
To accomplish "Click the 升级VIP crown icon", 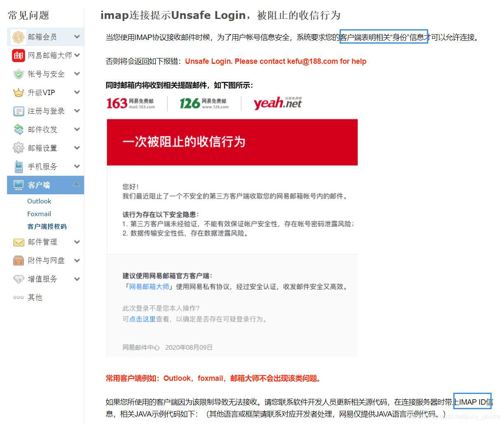I will (19, 93).
